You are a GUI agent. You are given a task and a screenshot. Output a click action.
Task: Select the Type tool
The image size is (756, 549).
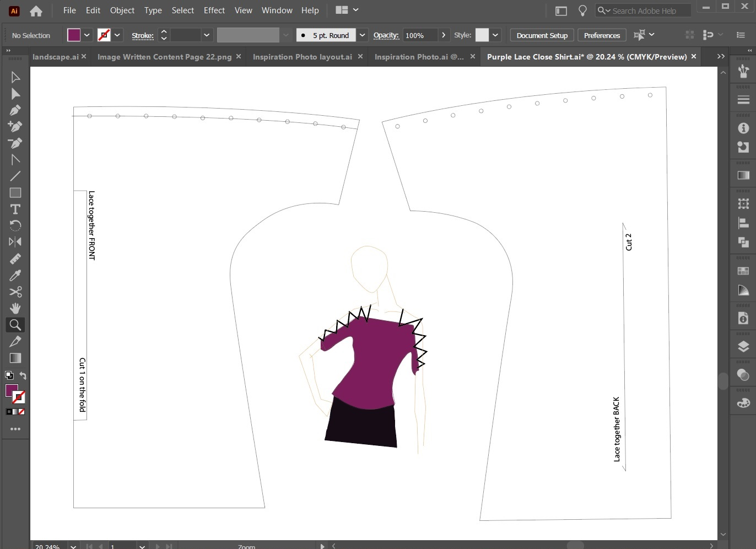click(15, 209)
